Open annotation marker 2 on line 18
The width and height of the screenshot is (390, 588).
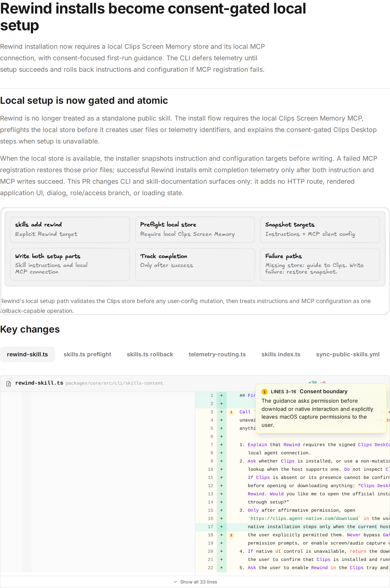tap(231, 535)
